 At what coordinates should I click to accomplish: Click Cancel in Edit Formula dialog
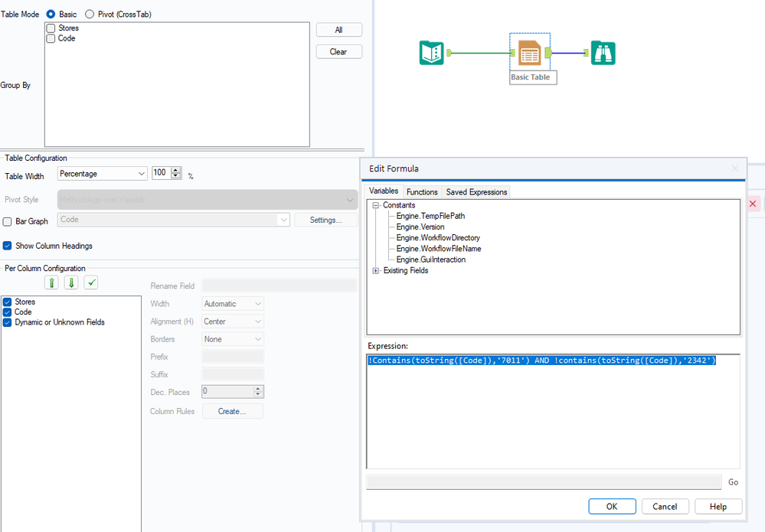665,506
